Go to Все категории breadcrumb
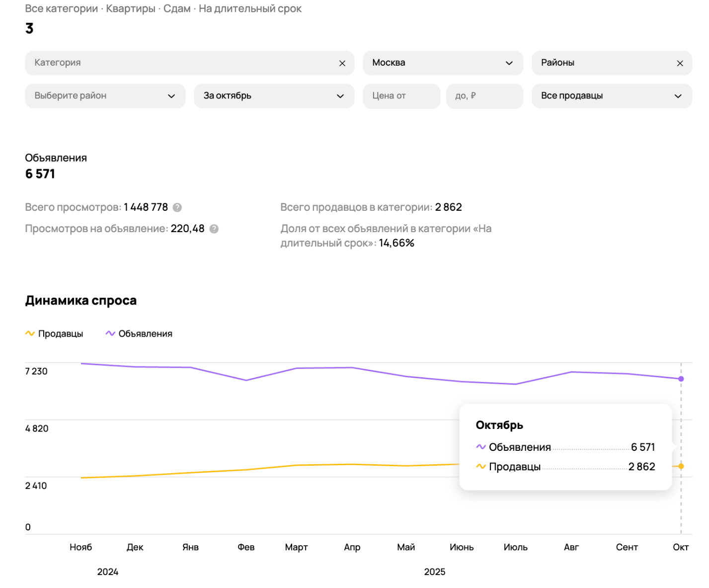Viewport: 709px width, 588px height. tap(62, 9)
